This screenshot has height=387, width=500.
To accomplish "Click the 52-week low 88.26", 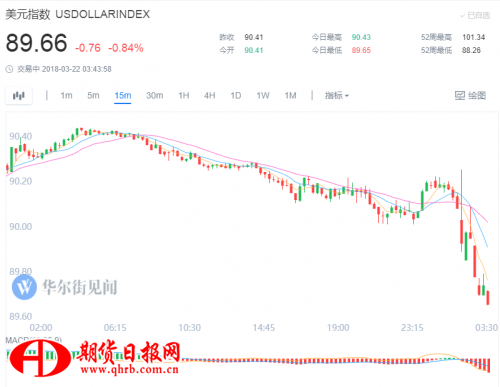I will coord(471,50).
